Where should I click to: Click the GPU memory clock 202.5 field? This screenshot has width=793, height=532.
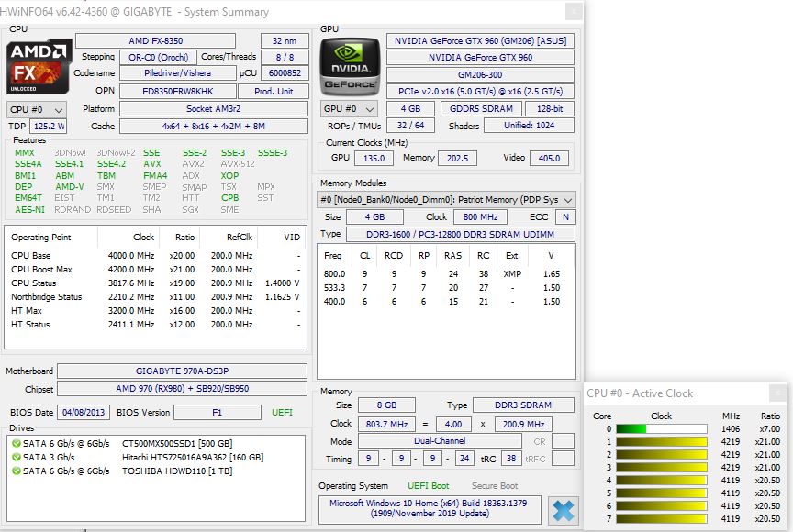click(457, 158)
